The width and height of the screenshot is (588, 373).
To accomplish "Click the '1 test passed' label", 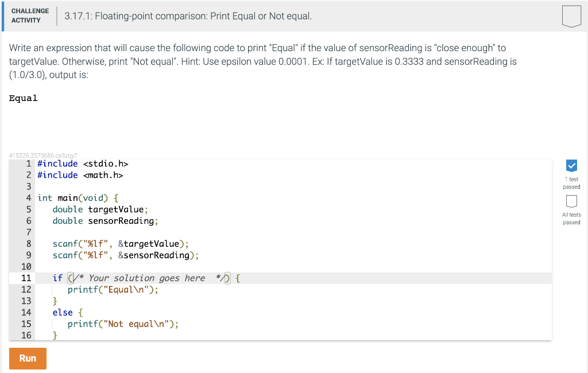I will tap(571, 183).
